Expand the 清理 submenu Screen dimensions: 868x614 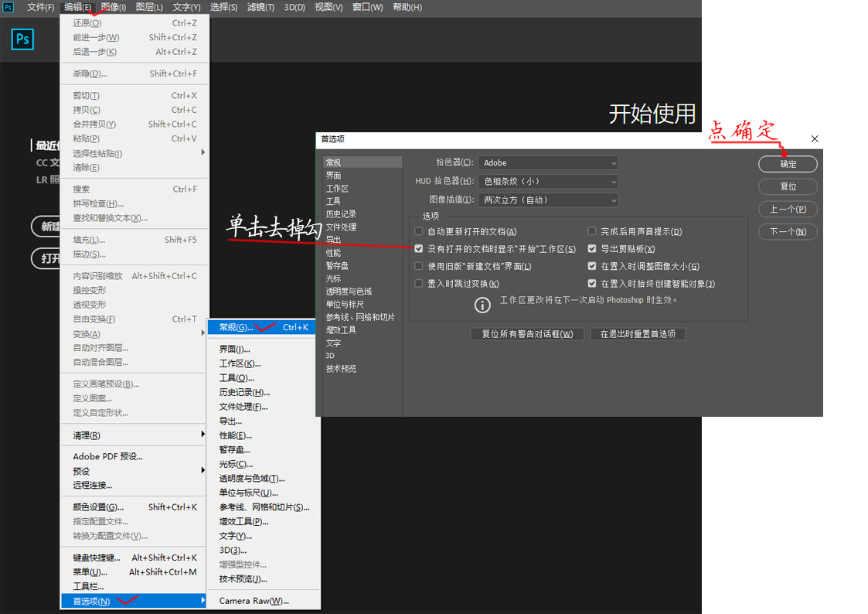point(134,435)
